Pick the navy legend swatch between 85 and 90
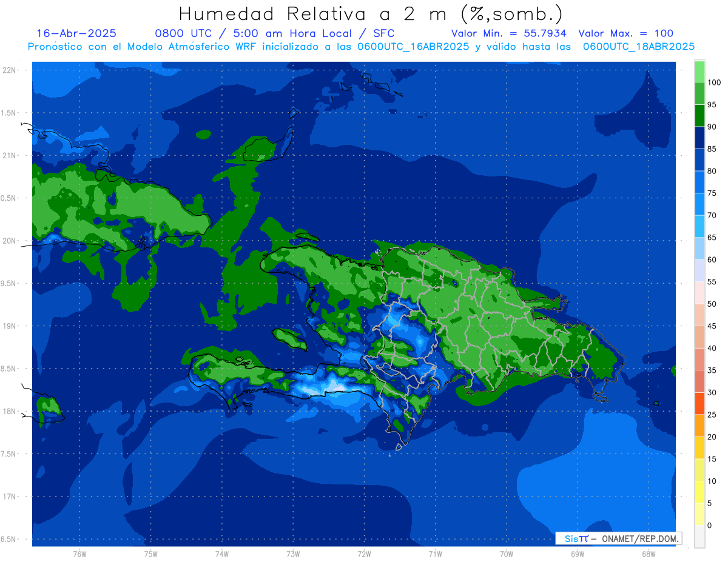 (x=699, y=138)
